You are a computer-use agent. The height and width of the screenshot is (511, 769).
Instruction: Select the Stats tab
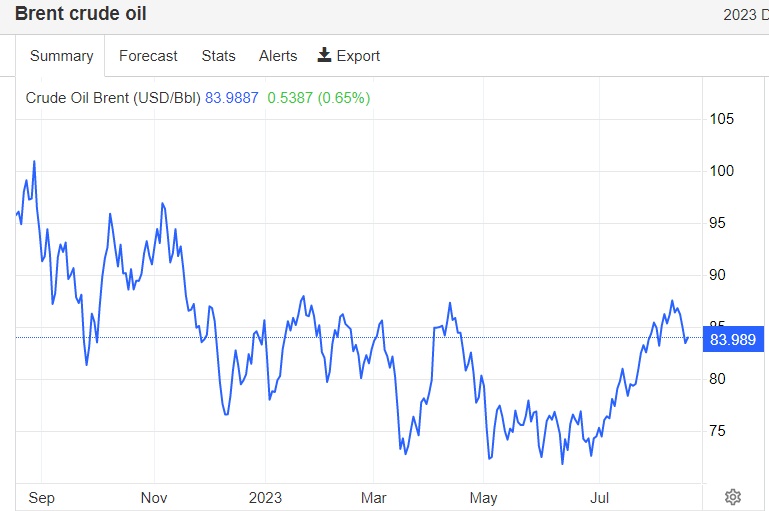[218, 56]
